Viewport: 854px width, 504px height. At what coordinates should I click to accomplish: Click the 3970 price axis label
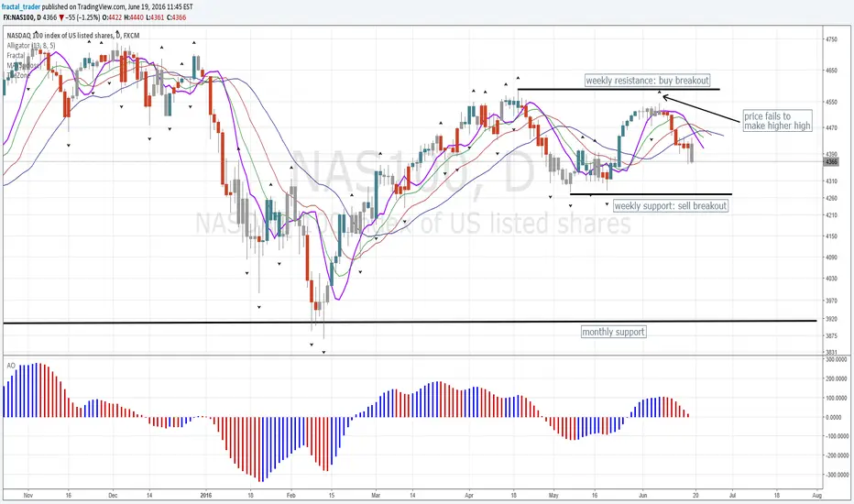[831, 301]
